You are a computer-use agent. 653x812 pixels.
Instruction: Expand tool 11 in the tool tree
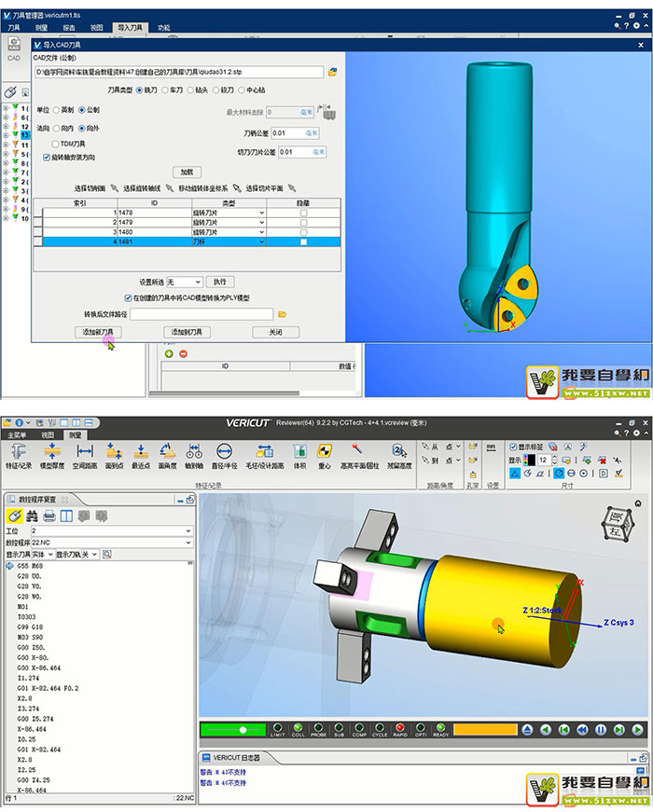pos(7,145)
